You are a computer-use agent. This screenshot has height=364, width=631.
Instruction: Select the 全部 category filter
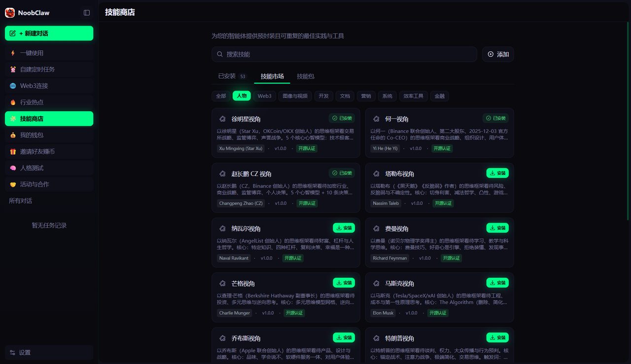(221, 96)
